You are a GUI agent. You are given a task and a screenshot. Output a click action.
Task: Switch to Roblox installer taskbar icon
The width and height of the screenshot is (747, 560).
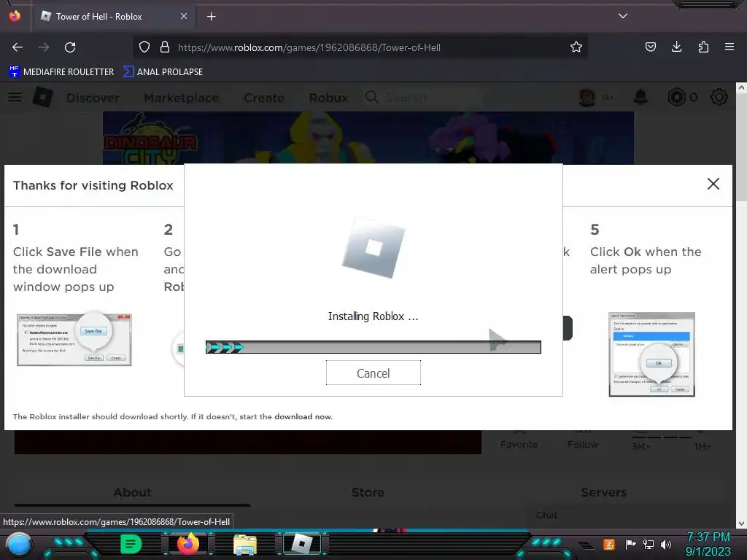tap(301, 544)
